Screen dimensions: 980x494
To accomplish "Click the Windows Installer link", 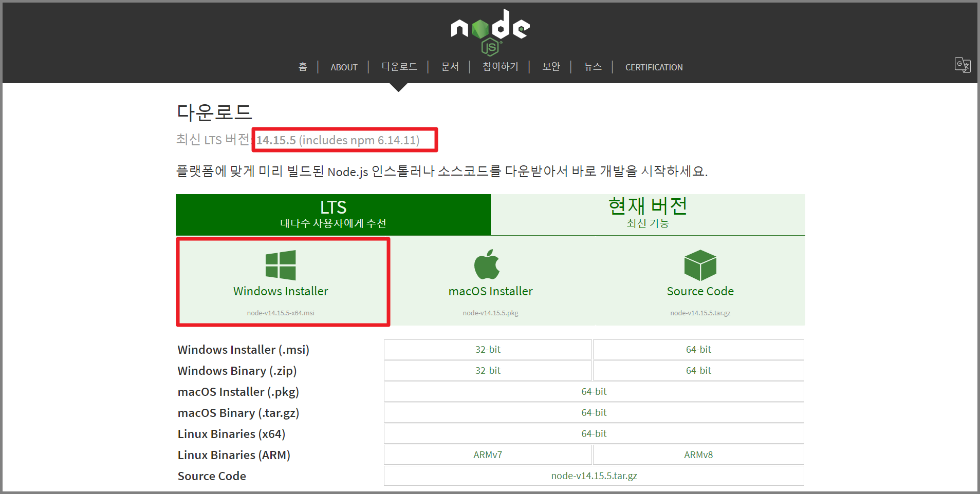I will (x=281, y=291).
